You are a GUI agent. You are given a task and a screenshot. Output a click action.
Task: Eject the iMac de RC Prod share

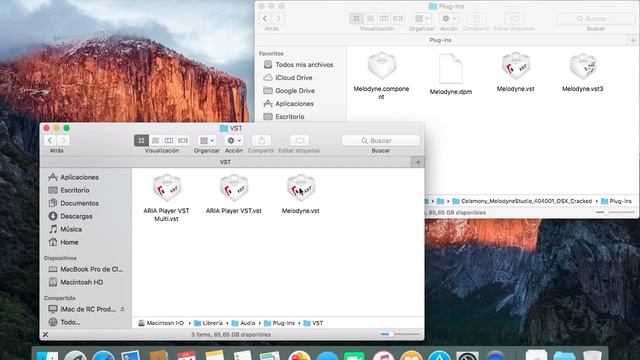[x=122, y=309]
